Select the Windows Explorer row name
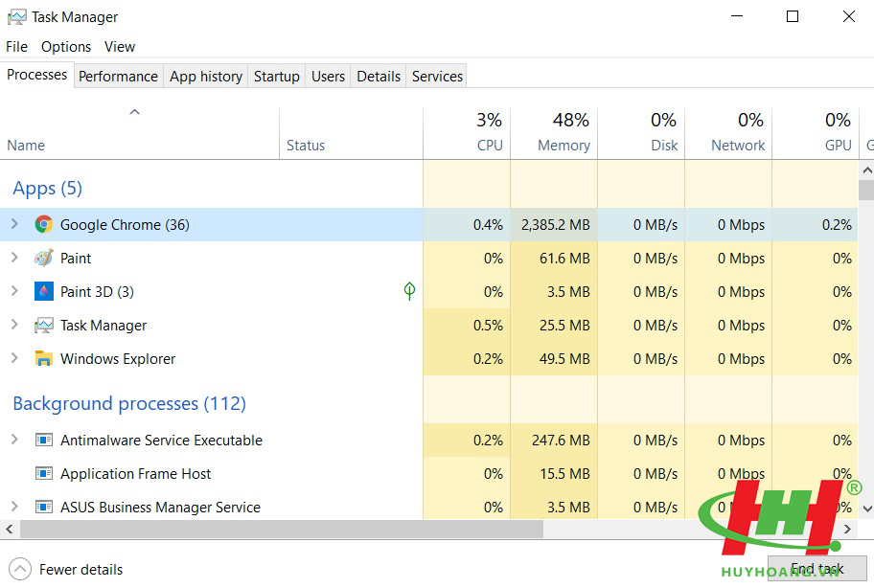 pos(118,358)
